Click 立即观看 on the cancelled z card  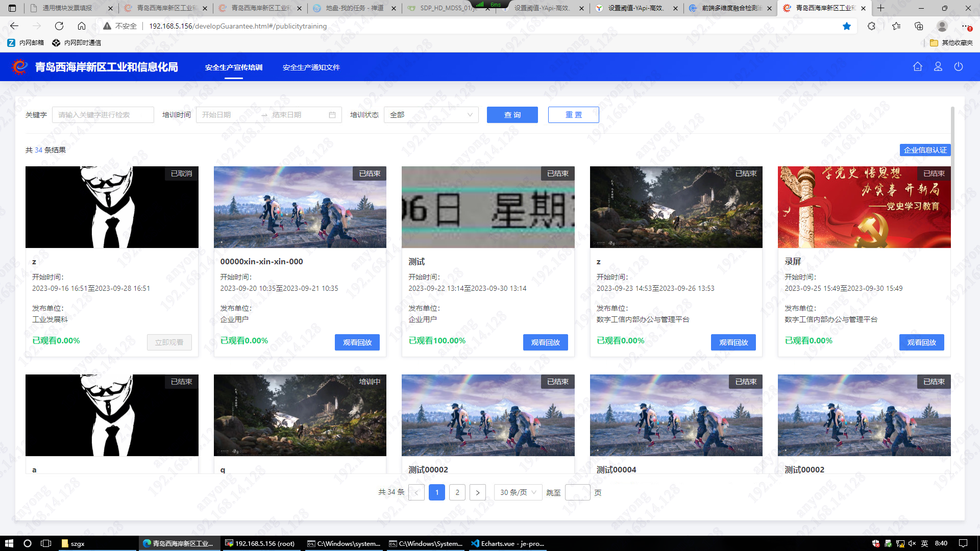(x=169, y=342)
